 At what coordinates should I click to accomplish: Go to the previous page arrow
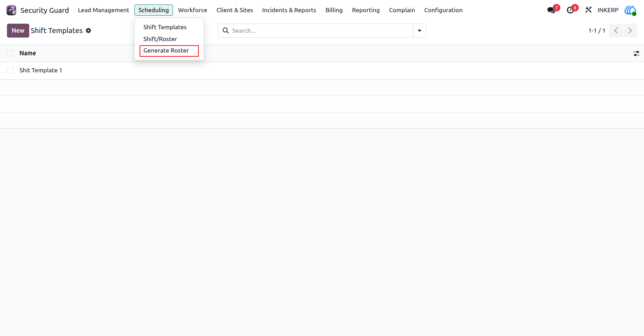pyautogui.click(x=616, y=31)
